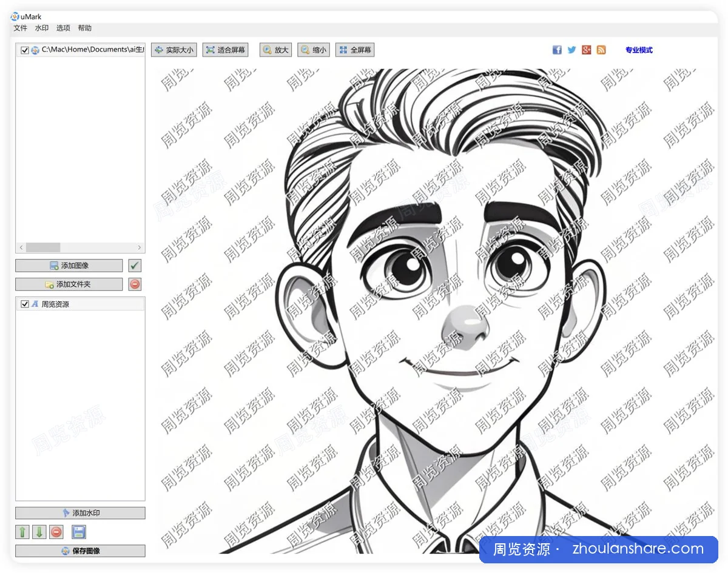
Task: Move watermark up with green up arrow
Action: tap(22, 532)
